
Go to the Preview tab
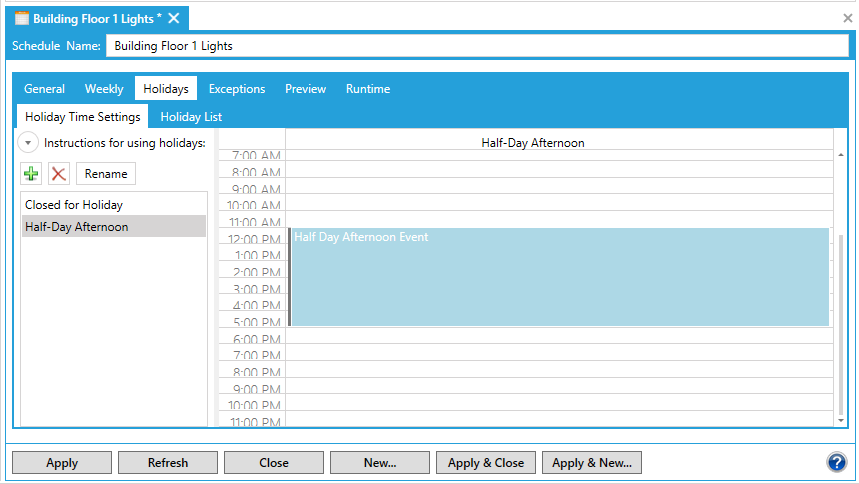305,89
